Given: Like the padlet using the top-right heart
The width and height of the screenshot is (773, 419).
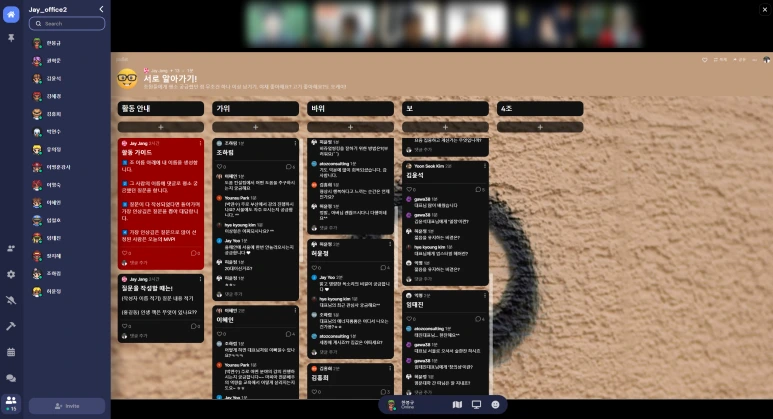Looking at the screenshot, I should 704,60.
